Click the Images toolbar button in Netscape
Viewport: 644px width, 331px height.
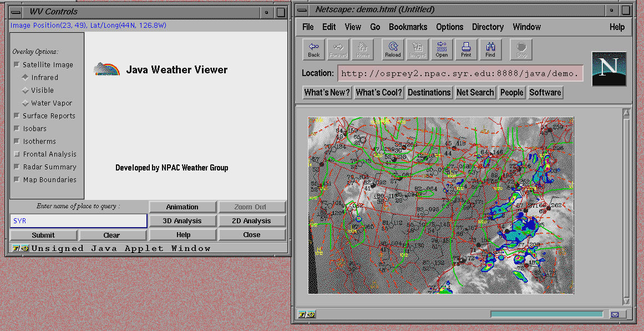(418, 49)
